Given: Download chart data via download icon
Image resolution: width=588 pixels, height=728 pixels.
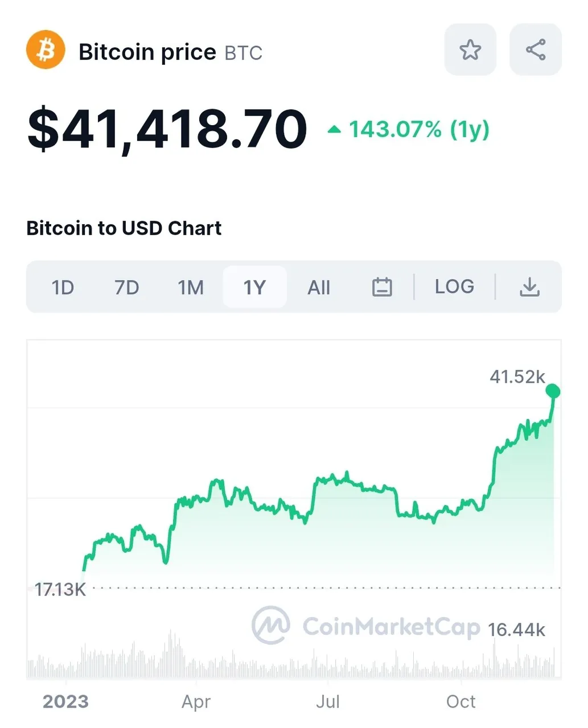Looking at the screenshot, I should point(530,287).
